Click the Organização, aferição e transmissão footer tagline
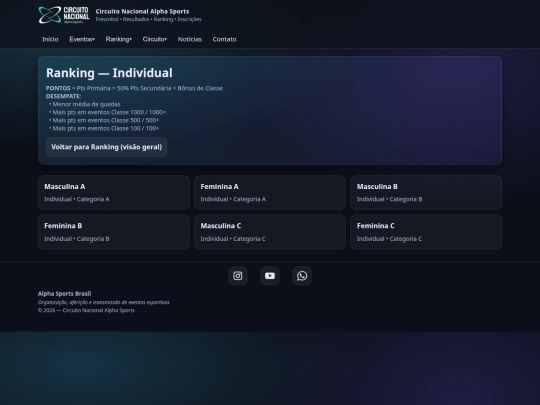The height and width of the screenshot is (405, 540). (104, 302)
